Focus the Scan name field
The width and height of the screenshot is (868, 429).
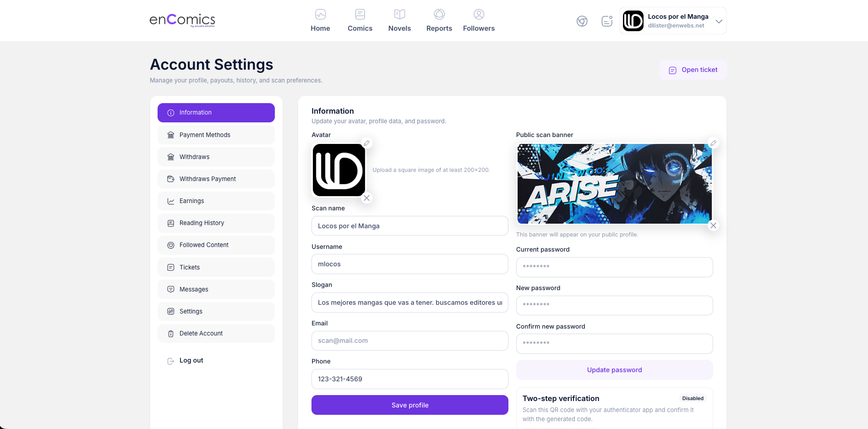point(410,226)
